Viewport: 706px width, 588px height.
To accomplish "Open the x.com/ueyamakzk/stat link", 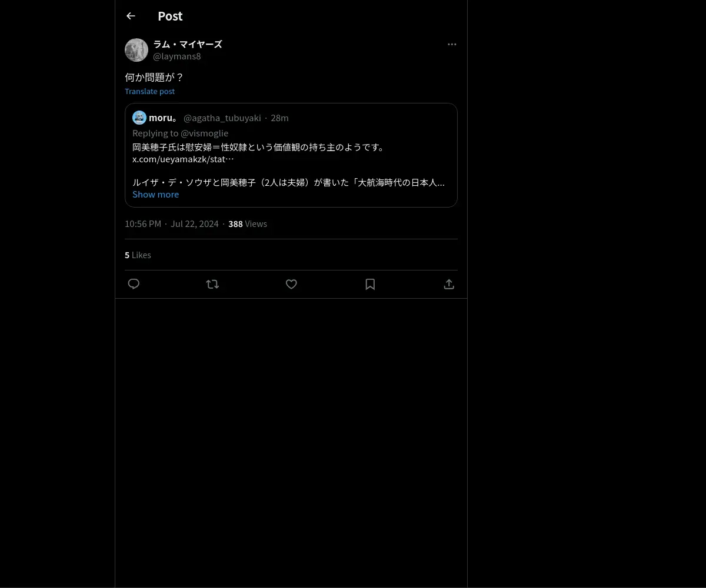I will (x=183, y=159).
